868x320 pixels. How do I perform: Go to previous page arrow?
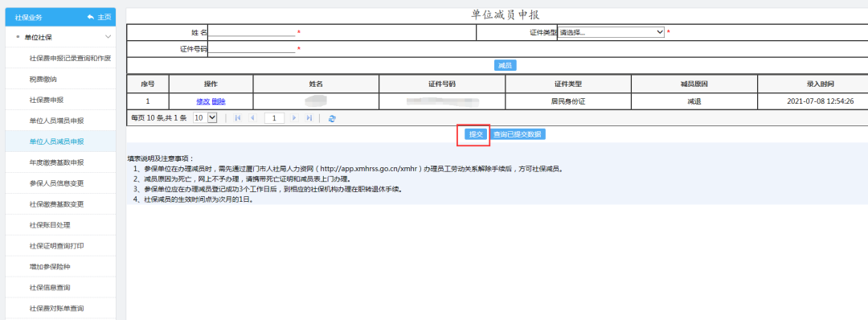coord(252,118)
